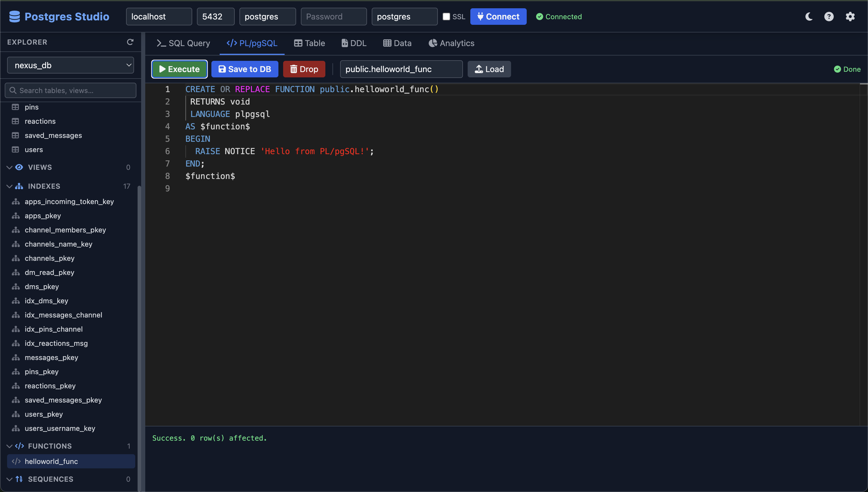
Task: Select index apps_incoming_token_key
Action: 71,202
